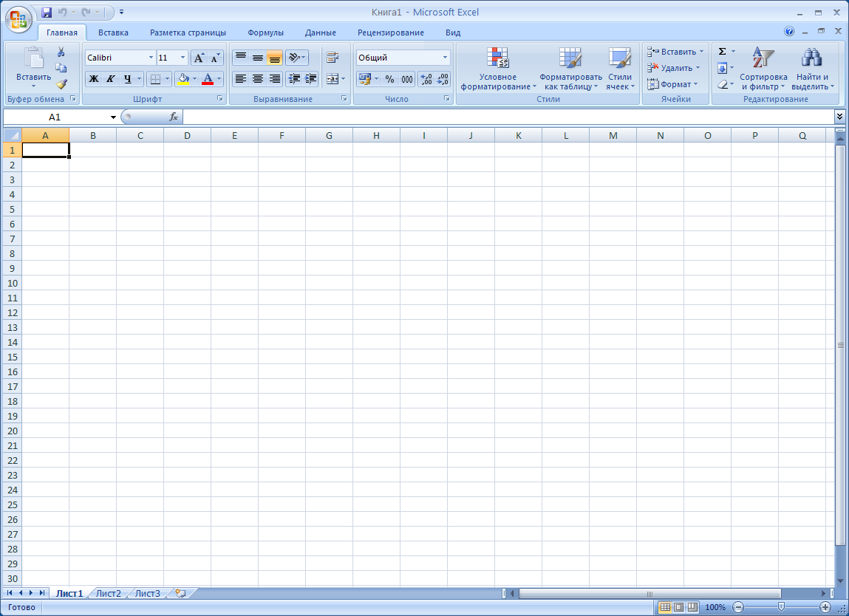Click the Удалить cells button
The width and height of the screenshot is (849, 616).
click(674, 68)
